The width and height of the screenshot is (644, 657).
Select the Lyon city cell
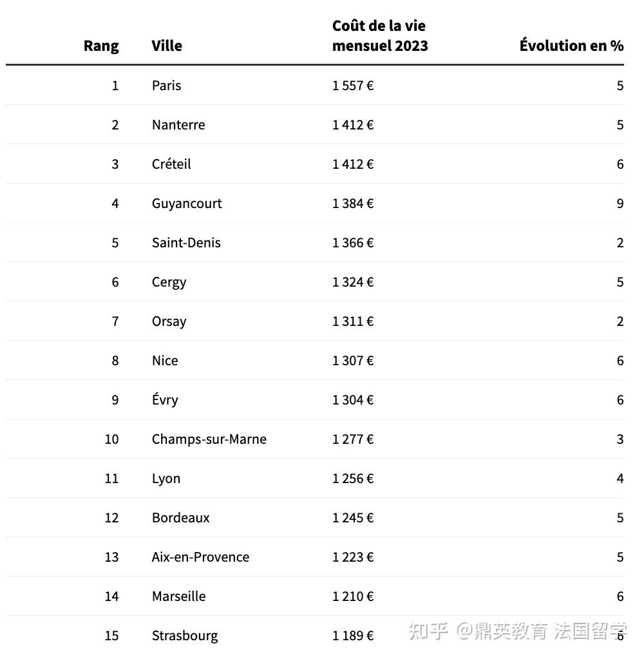(x=166, y=479)
